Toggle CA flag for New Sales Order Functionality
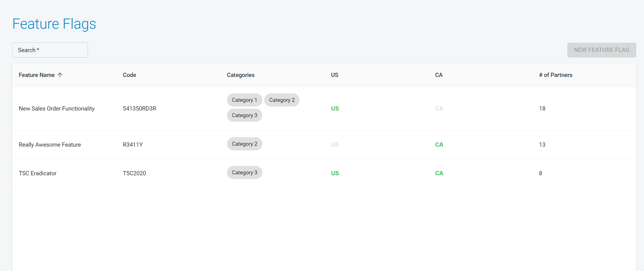Viewport: 644px width, 271px height. [439, 108]
